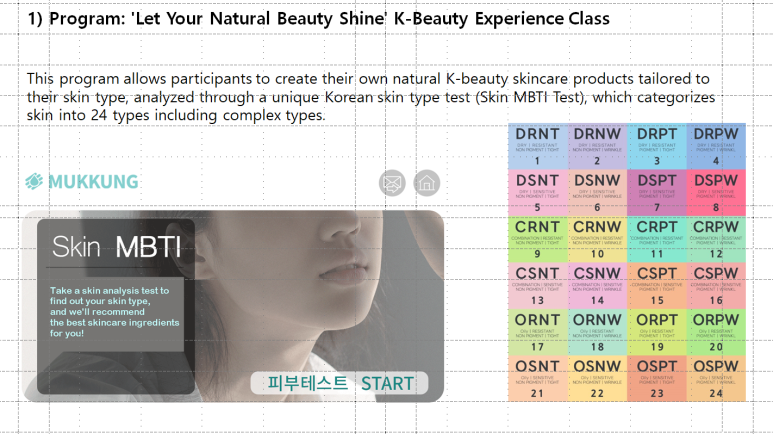Select the ORNW number 18 tile
The width and height of the screenshot is (773, 434).
point(597,333)
